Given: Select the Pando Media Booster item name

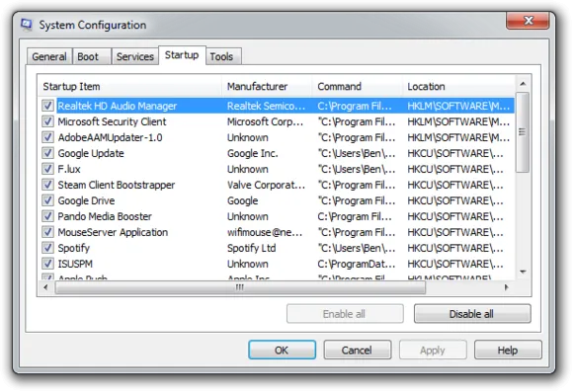Looking at the screenshot, I should 105,216.
